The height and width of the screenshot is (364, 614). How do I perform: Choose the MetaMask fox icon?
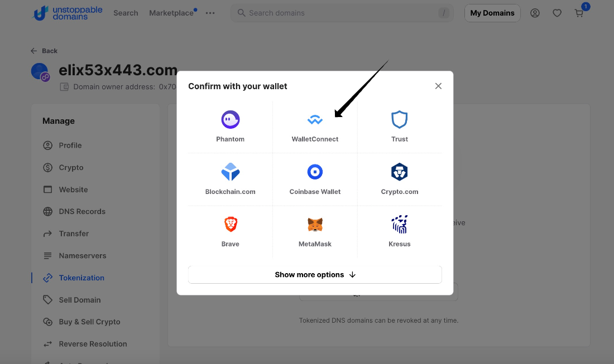315,225
